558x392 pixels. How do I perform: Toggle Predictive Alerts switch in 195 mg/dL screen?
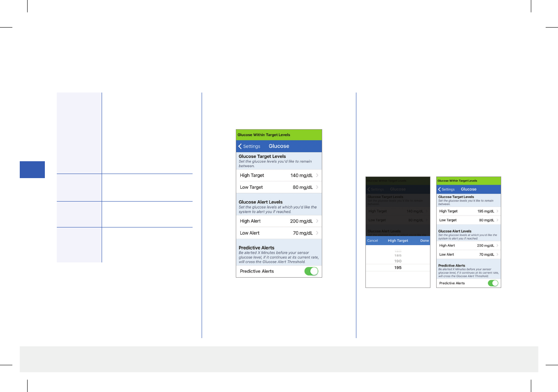click(493, 283)
